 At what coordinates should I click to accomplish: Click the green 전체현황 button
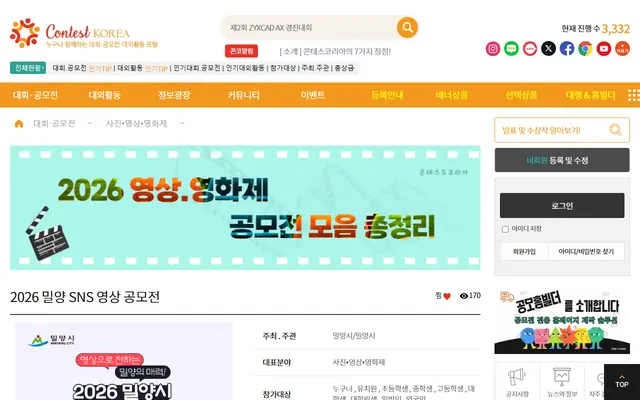28,68
